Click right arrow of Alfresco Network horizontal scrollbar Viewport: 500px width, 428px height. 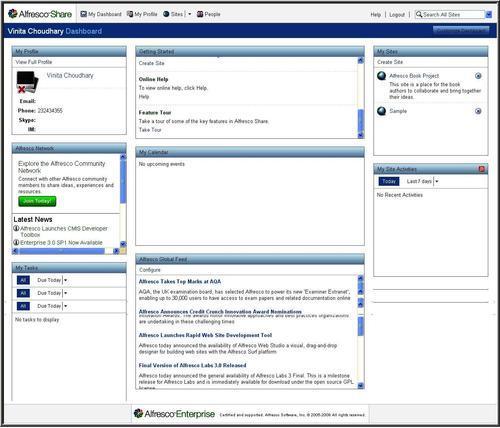pos(116,251)
